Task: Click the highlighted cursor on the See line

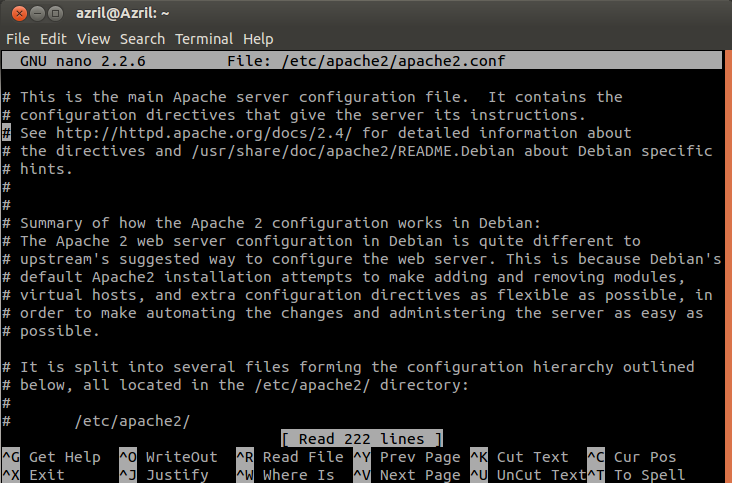Action: [x=6, y=133]
